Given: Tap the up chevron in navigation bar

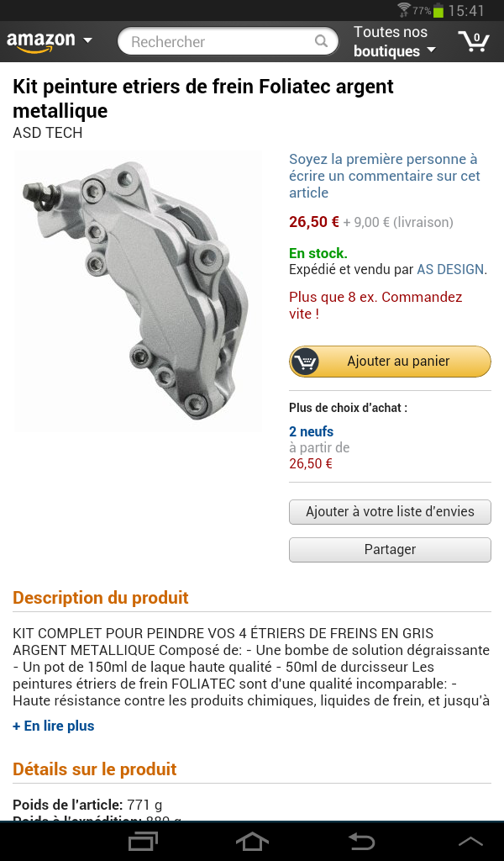Looking at the screenshot, I should coord(470,841).
